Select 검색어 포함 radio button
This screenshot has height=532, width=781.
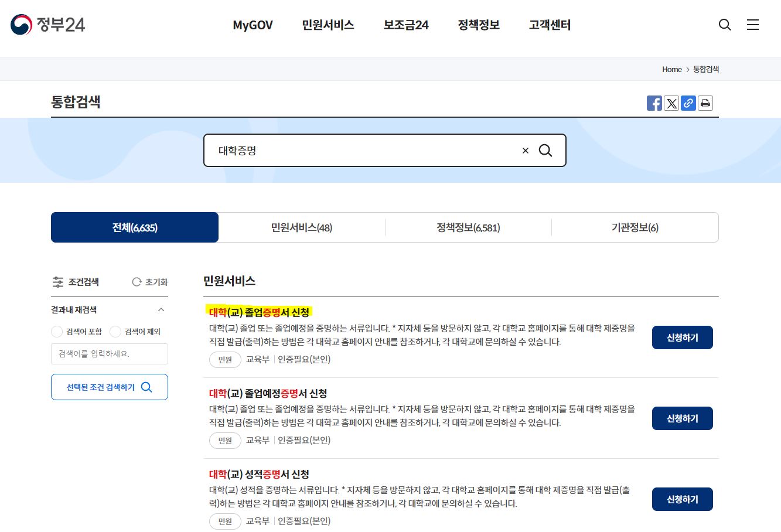(57, 332)
